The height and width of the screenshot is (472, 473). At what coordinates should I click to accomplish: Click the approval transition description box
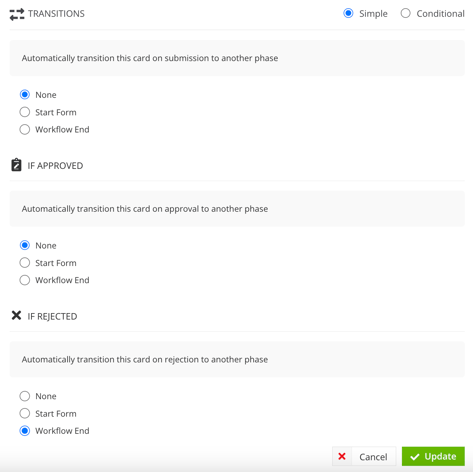[x=237, y=209]
